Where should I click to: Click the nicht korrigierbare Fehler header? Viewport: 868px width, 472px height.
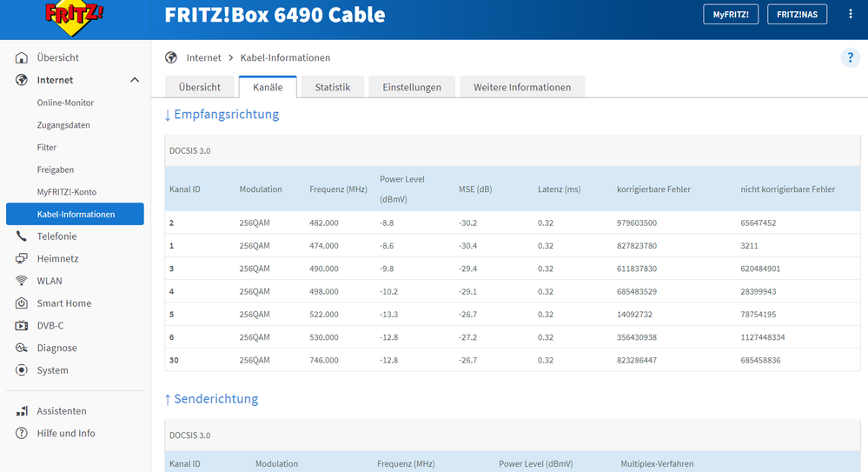(x=788, y=189)
